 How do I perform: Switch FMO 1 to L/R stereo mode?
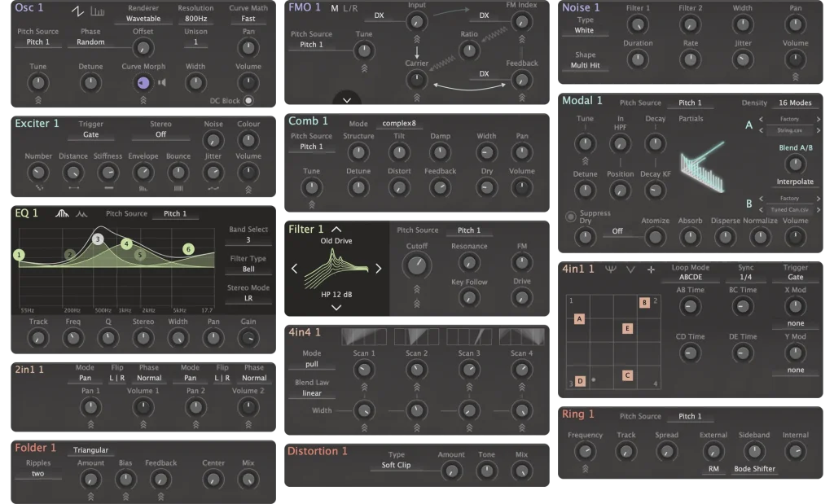point(350,9)
